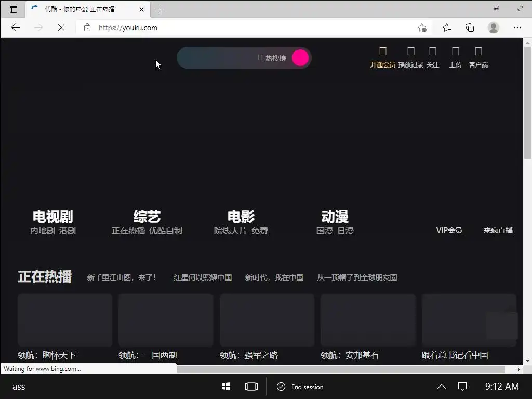Click the Youku search input field
The width and height of the screenshot is (532, 399).
217,58
